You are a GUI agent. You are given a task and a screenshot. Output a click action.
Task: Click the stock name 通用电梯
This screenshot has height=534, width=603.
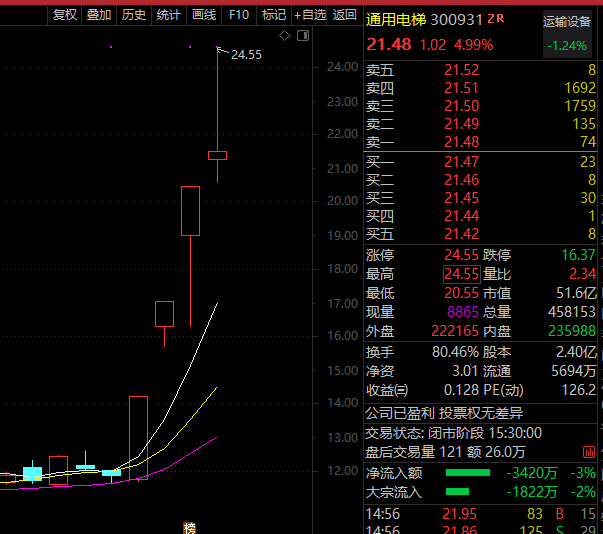click(x=396, y=20)
